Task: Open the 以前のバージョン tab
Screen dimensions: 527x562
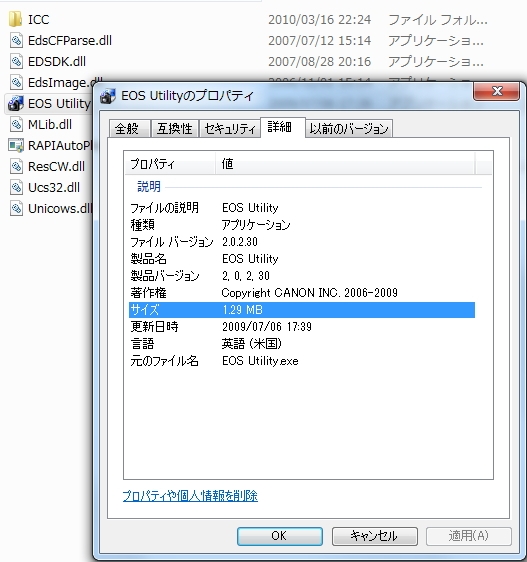Action: pyautogui.click(x=349, y=128)
